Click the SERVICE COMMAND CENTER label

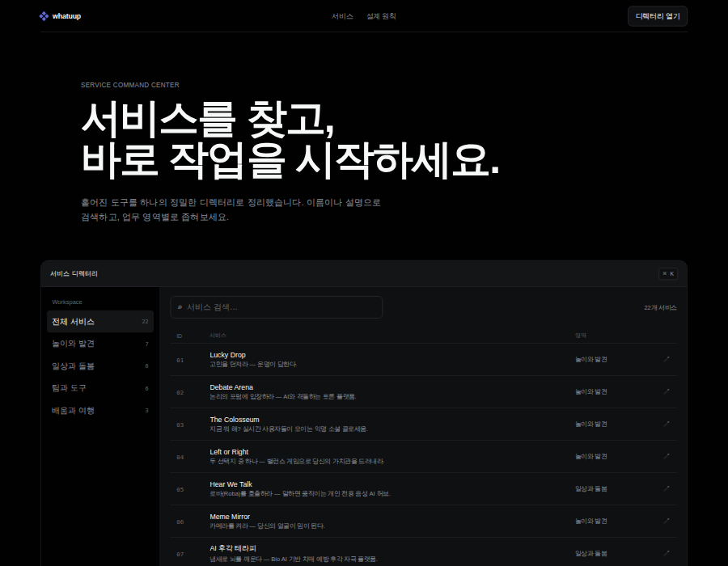tap(130, 85)
